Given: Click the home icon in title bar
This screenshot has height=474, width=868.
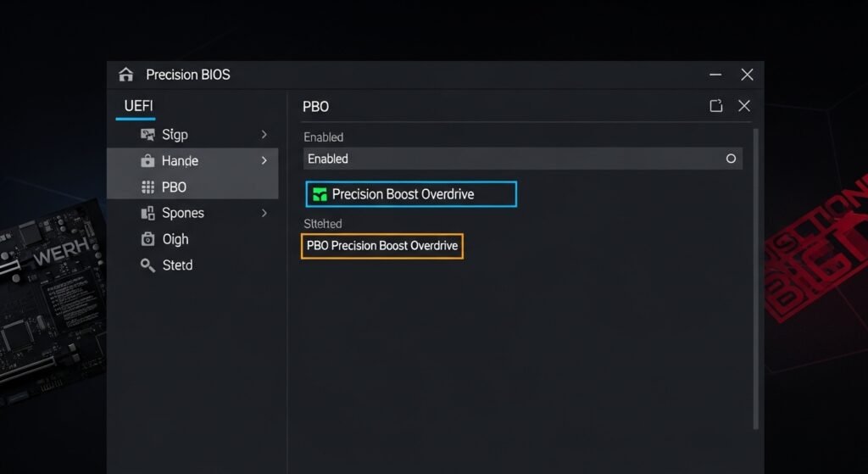Looking at the screenshot, I should tap(126, 75).
